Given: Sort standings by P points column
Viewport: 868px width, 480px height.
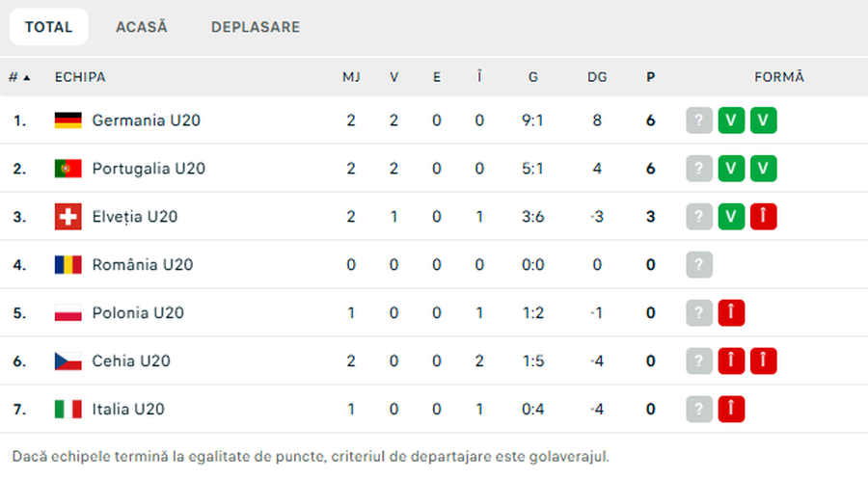Looking at the screenshot, I should coord(651,77).
